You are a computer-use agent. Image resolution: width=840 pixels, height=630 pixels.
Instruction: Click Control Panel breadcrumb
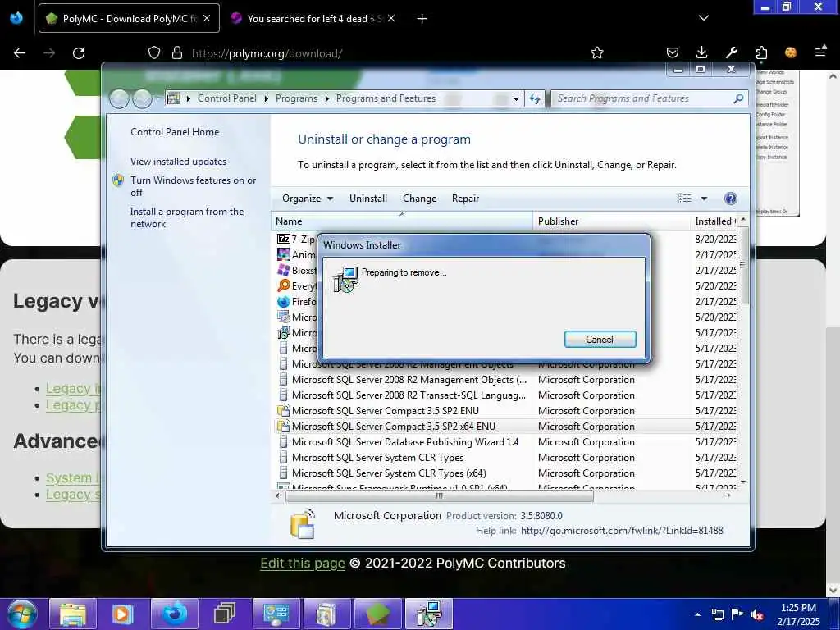pyautogui.click(x=226, y=98)
